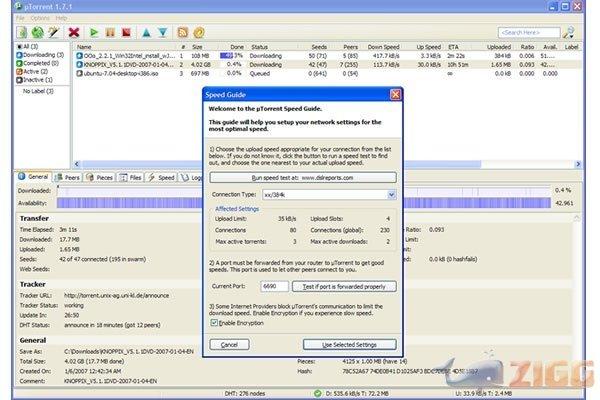
Task: Sort by the Down Speed column header
Action: (x=383, y=47)
